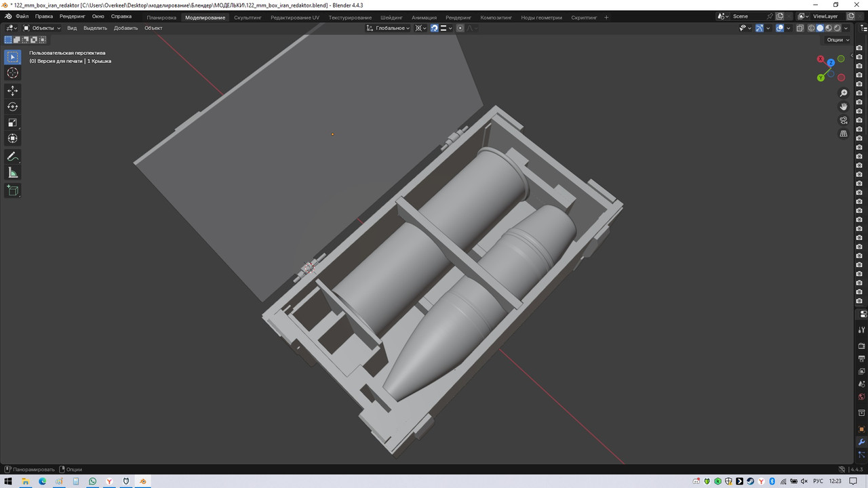Click the viewport zoom magnifier gizmo
The height and width of the screenshot is (488, 868).
click(844, 93)
